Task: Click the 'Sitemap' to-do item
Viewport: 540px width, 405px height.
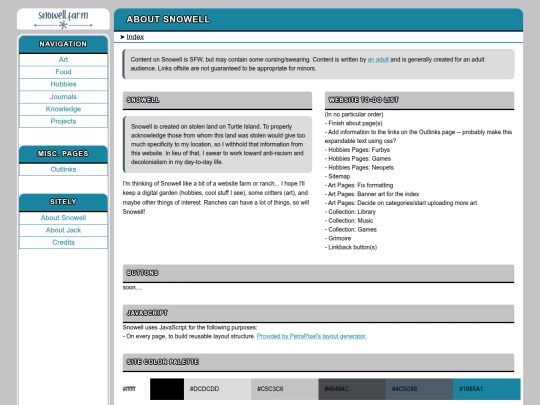Action: (x=338, y=176)
